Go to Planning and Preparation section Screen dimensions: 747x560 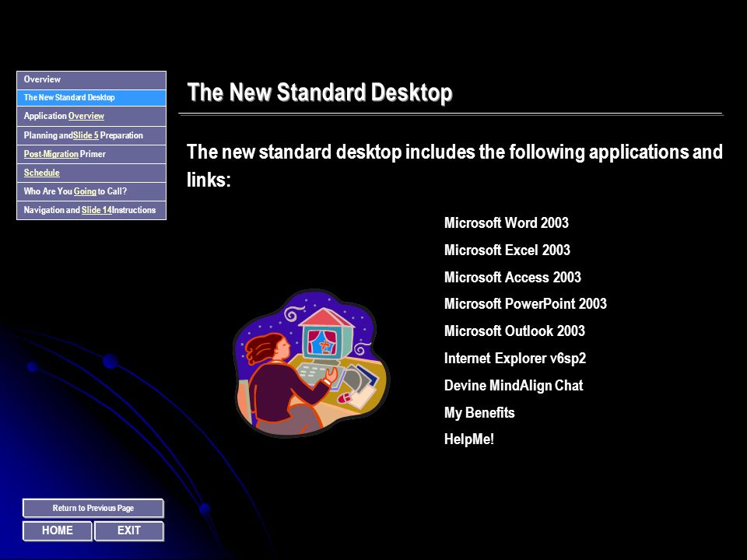[x=92, y=135]
